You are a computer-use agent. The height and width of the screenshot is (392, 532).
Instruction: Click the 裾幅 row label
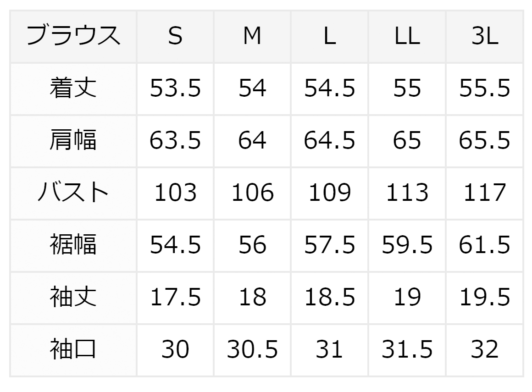73,245
